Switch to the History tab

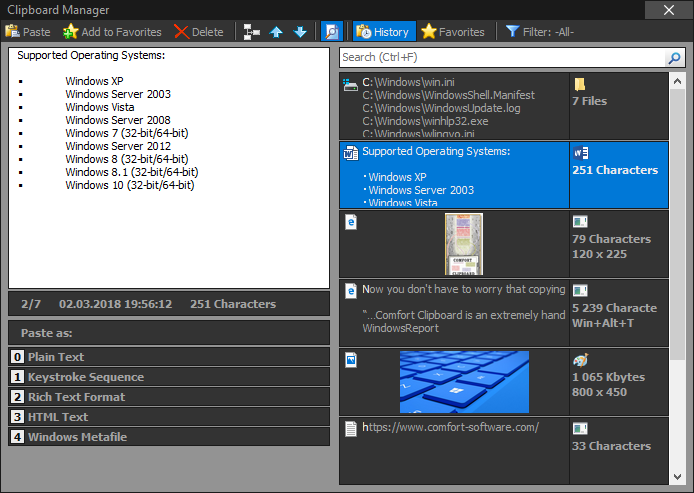(x=382, y=32)
